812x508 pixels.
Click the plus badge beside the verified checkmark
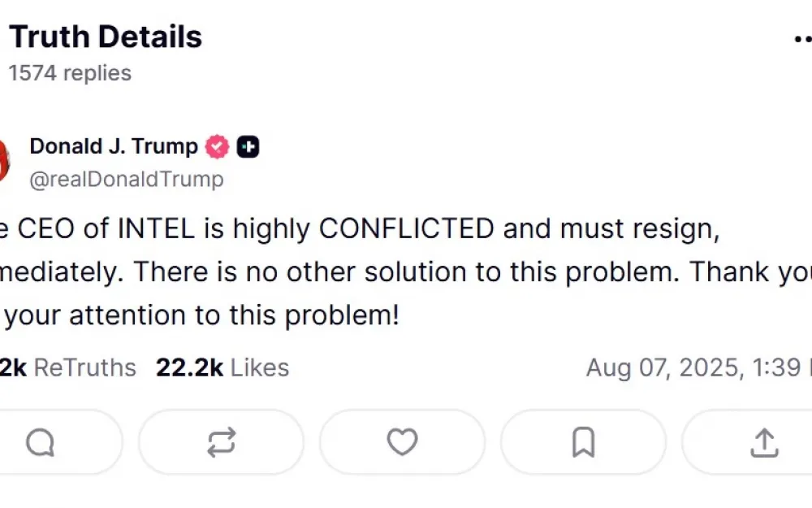pyautogui.click(x=248, y=146)
